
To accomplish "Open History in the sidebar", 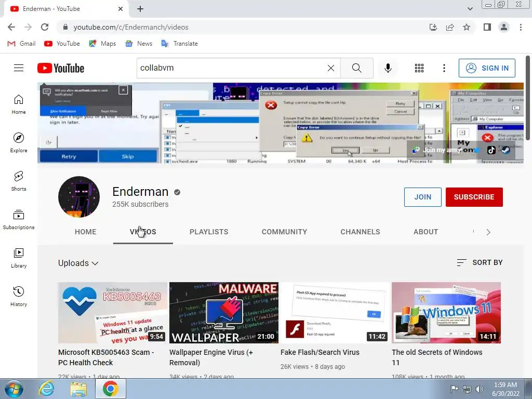I will click(x=19, y=297).
